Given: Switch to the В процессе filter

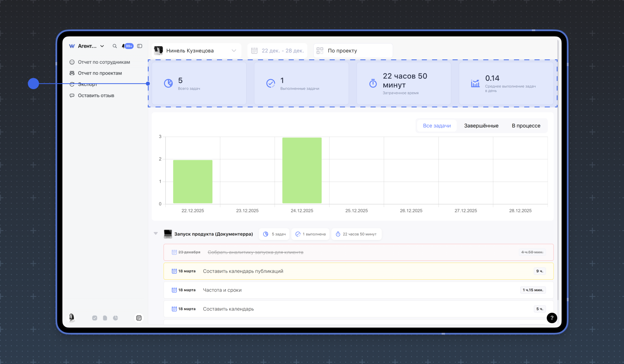Looking at the screenshot, I should (526, 126).
